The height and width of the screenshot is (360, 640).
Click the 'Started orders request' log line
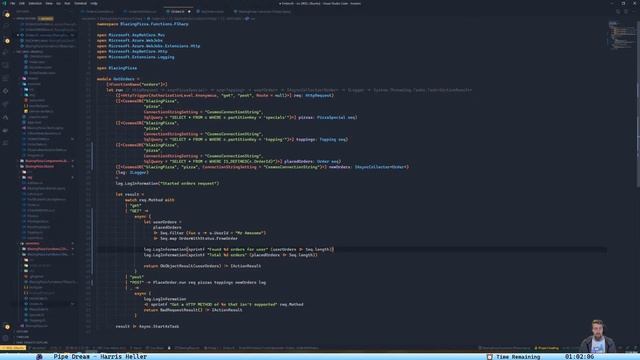(167, 184)
